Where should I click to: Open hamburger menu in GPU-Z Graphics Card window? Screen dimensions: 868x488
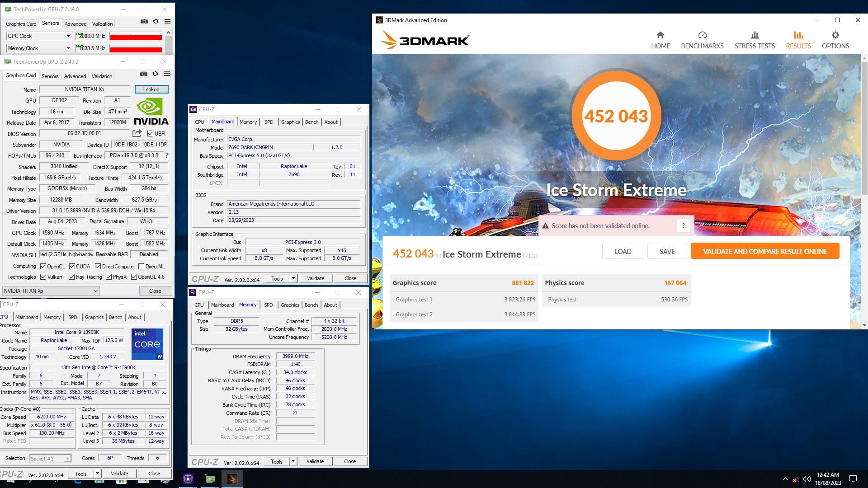(x=167, y=74)
